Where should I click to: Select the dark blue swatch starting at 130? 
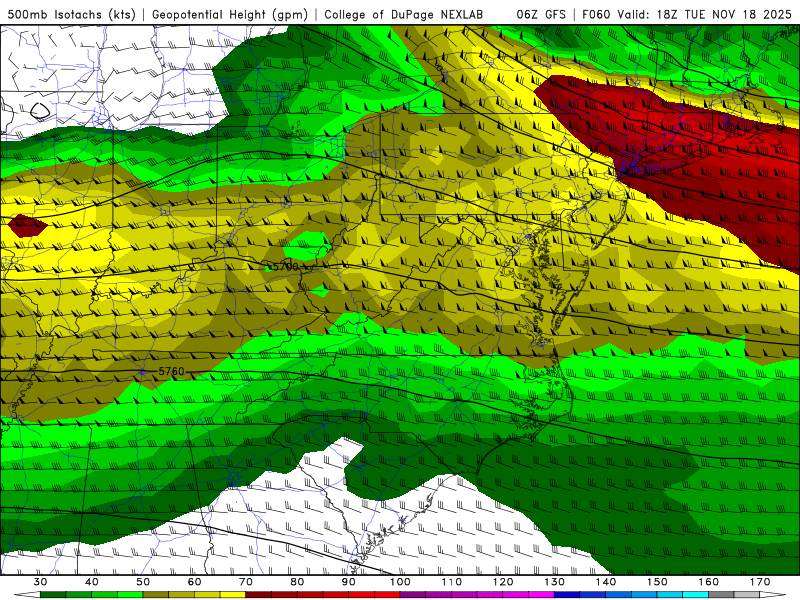click(567, 595)
